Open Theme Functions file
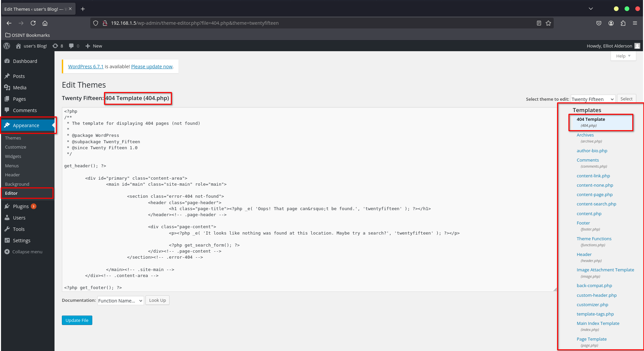 click(594, 239)
